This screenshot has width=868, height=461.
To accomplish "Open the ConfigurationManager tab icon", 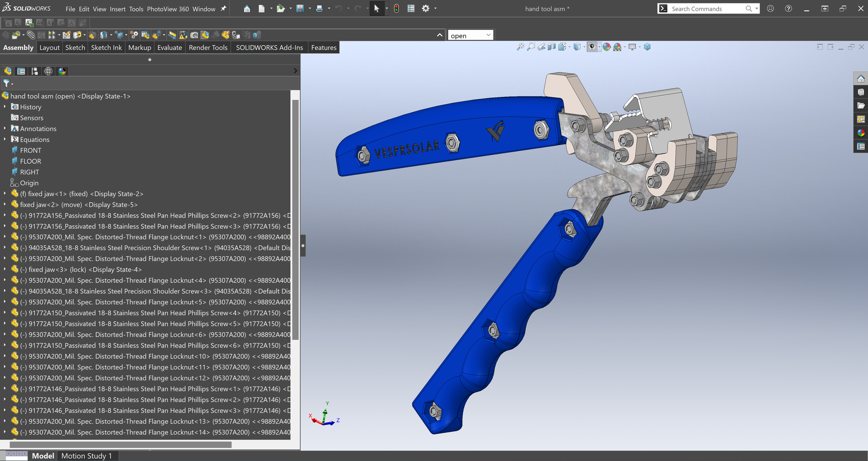I will [x=35, y=71].
